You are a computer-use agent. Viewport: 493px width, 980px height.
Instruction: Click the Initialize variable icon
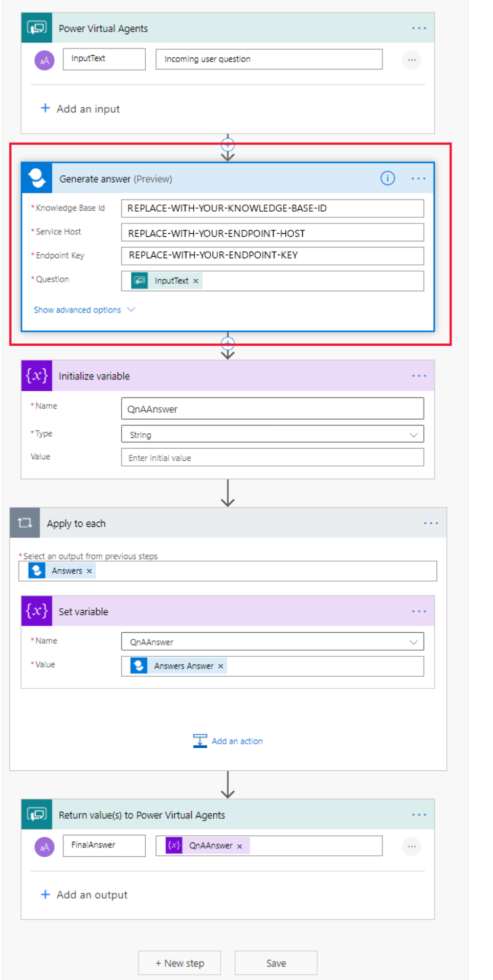37,375
